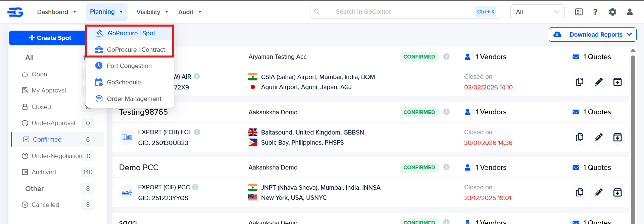Click info icon next to Demo PCC CONFIRMED badge
The height and width of the screenshot is (224, 644).
click(446, 167)
